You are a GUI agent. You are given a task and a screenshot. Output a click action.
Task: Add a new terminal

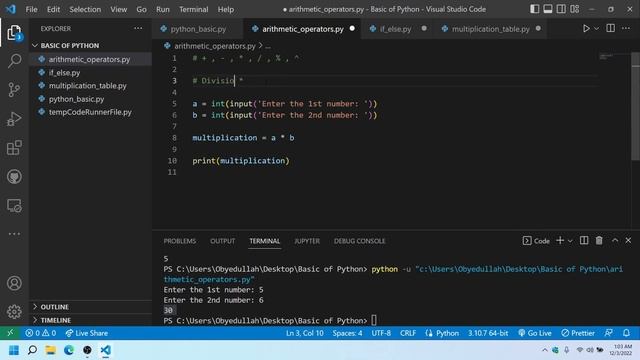pos(560,240)
